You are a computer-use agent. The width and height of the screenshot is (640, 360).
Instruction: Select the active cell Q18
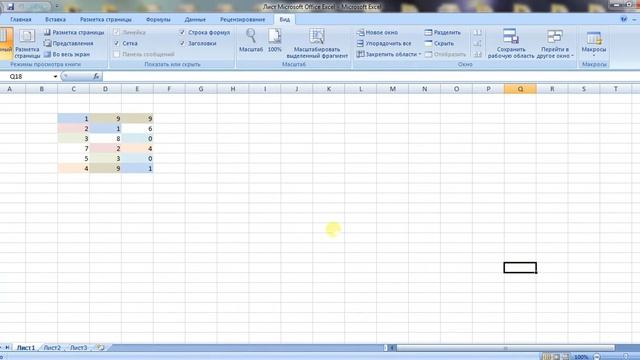(x=520, y=268)
